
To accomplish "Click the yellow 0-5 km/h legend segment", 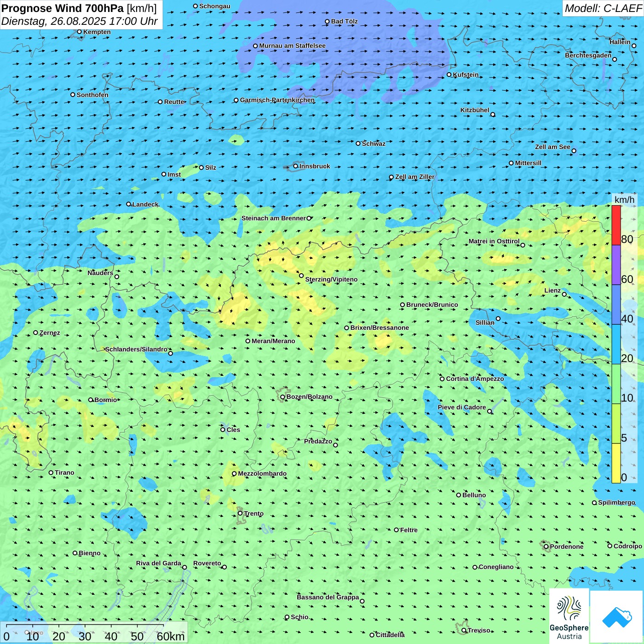I will point(616,463).
